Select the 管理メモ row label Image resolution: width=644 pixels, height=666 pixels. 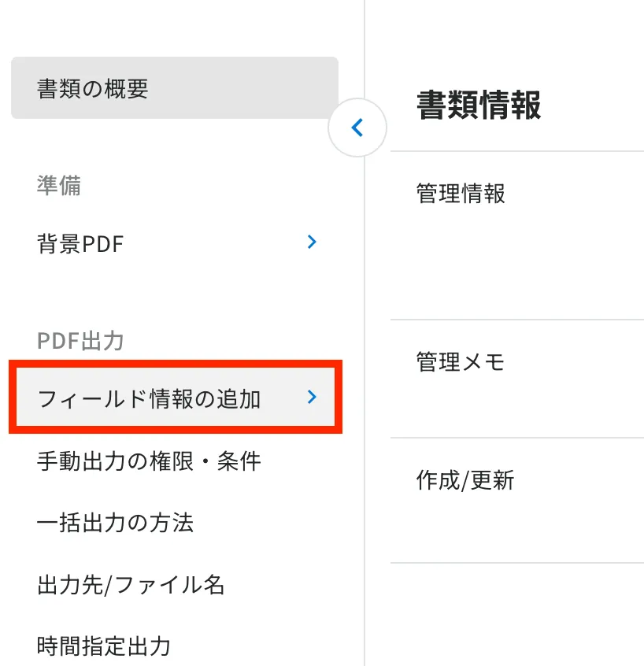pyautogui.click(x=461, y=362)
